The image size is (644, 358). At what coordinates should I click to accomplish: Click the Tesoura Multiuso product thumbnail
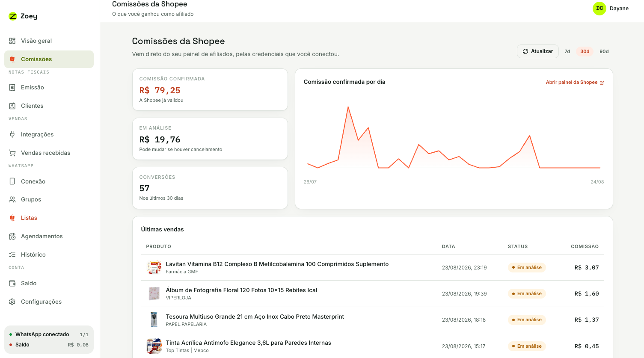tap(154, 320)
